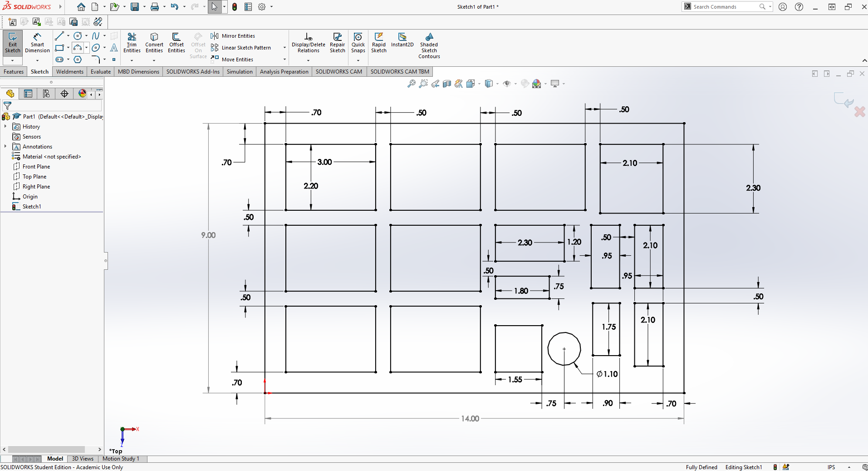This screenshot has height=471, width=868.
Task: Open the Weldments tab
Action: pos(70,72)
